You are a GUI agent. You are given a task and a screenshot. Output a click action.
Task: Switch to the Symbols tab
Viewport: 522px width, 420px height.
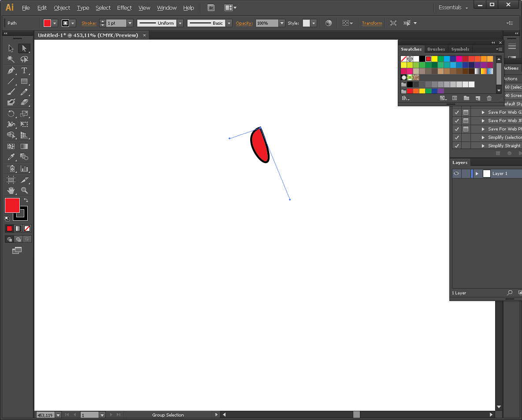[460, 49]
